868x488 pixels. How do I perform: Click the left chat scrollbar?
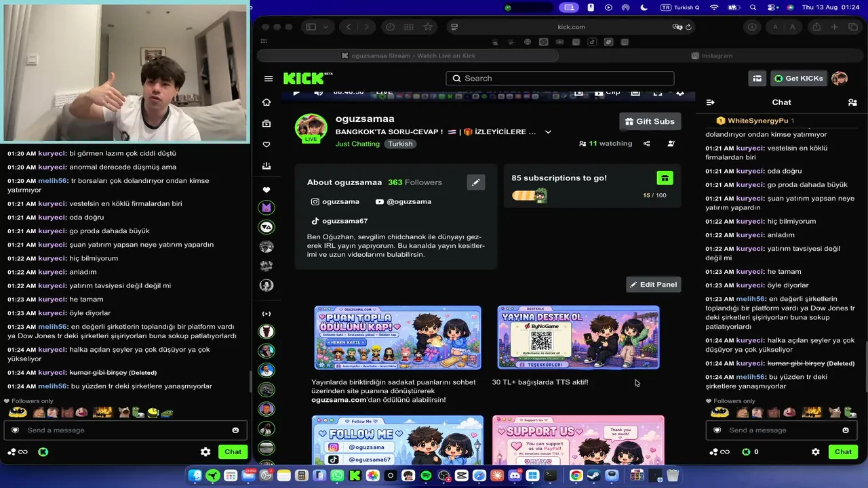(x=250, y=382)
